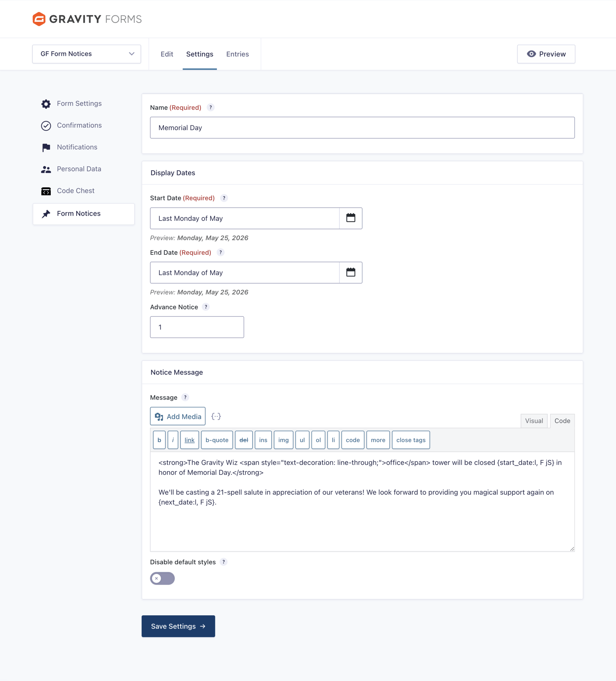
Task: Go to the Edit tab
Action: pyautogui.click(x=167, y=54)
